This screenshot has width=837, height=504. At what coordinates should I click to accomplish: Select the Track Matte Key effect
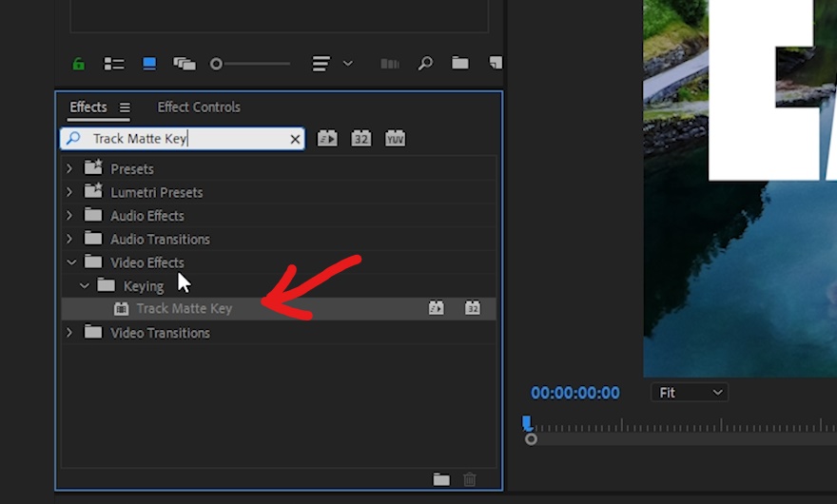[279, 309]
